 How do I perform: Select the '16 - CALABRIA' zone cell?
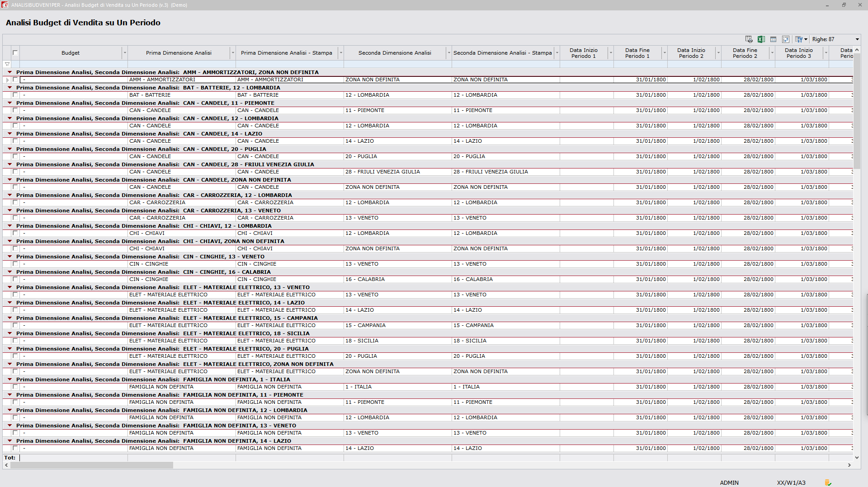tap(398, 279)
